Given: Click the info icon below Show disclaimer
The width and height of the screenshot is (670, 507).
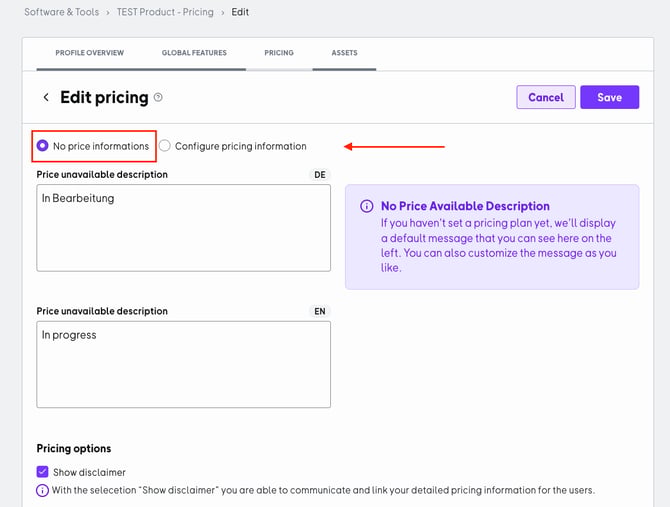Looking at the screenshot, I should (x=42, y=490).
